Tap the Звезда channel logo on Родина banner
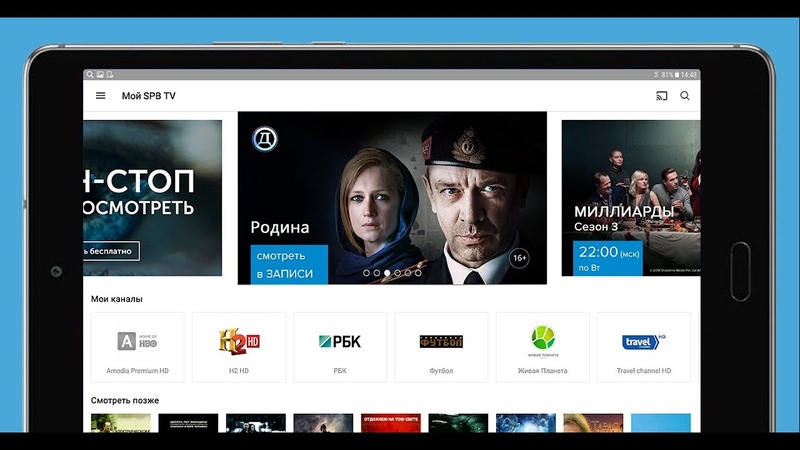800x450 pixels. pyautogui.click(x=265, y=139)
